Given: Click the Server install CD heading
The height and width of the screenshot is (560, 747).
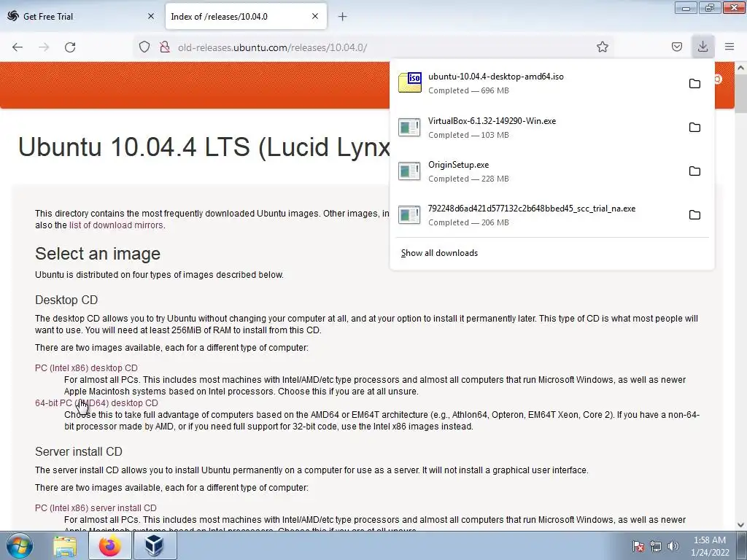Looking at the screenshot, I should click(x=79, y=451).
